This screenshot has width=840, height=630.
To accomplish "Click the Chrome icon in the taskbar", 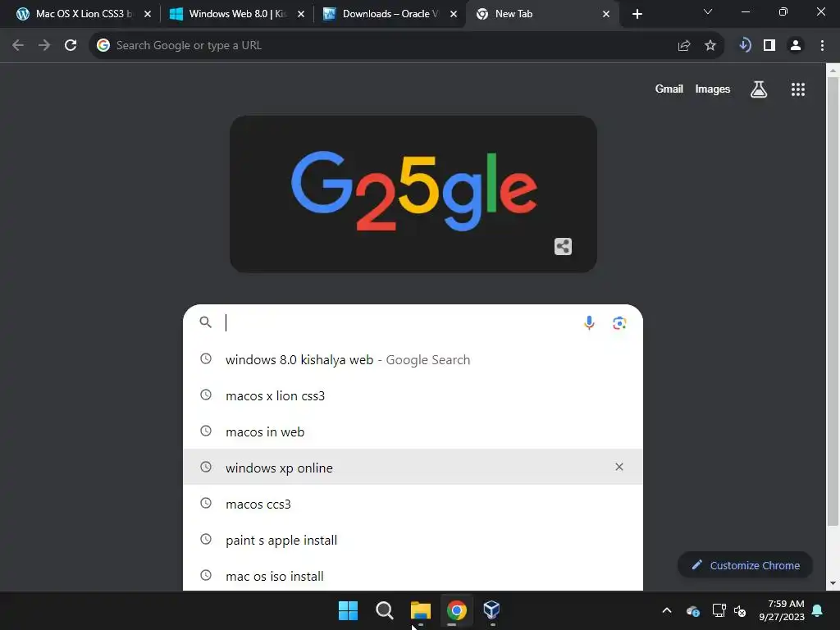I will pos(457,610).
